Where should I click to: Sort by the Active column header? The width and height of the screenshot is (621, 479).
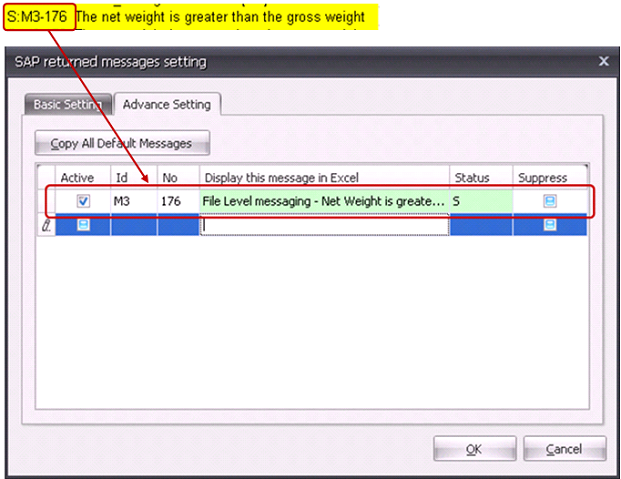pos(77,178)
